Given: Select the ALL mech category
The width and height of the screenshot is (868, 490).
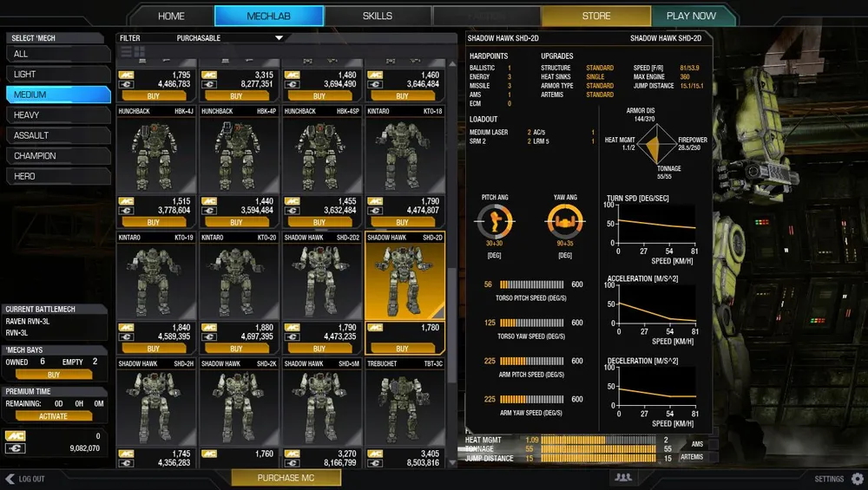Looking at the screenshot, I should tap(58, 54).
